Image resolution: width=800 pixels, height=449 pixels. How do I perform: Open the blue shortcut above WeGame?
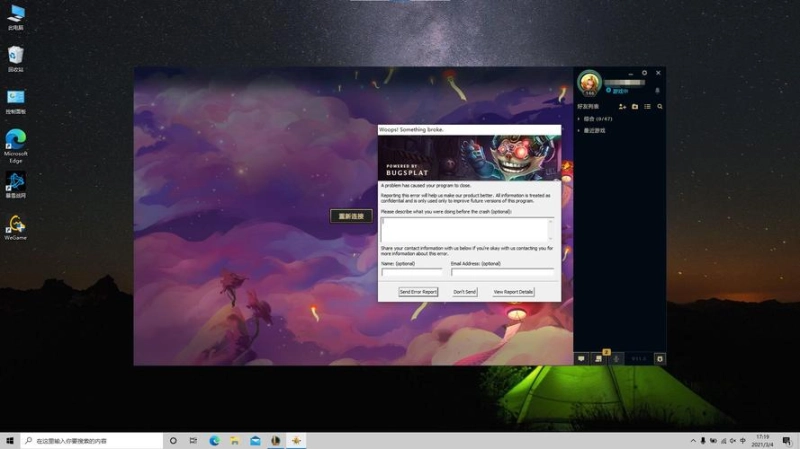pos(16,185)
